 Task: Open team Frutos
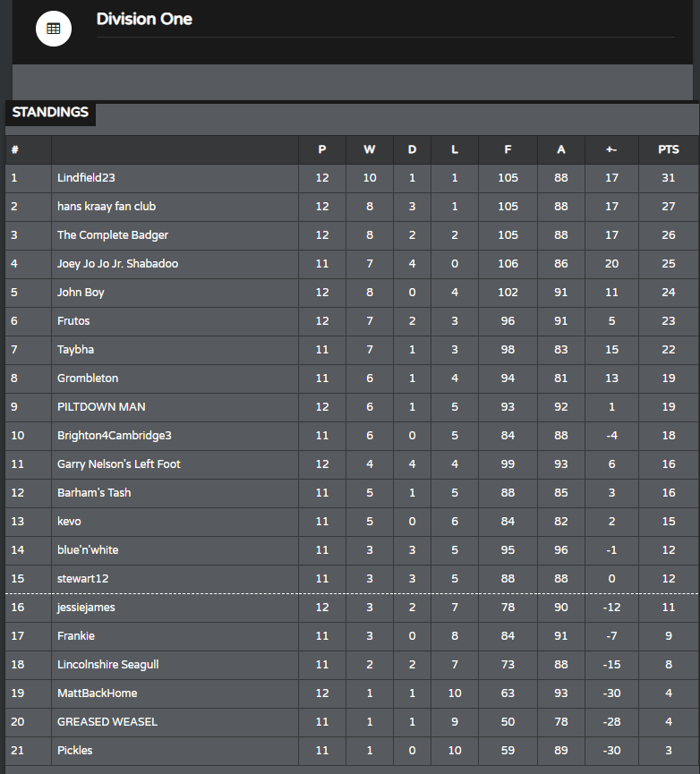73,321
